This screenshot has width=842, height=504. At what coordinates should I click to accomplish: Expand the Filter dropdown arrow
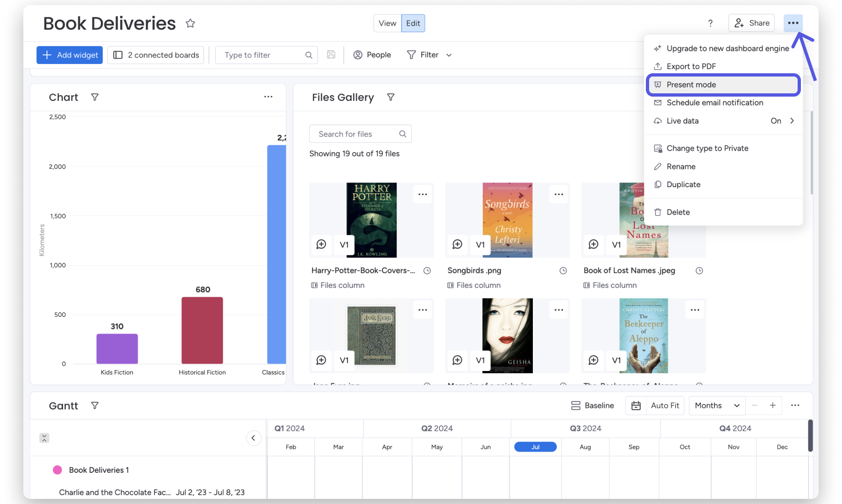tap(449, 55)
